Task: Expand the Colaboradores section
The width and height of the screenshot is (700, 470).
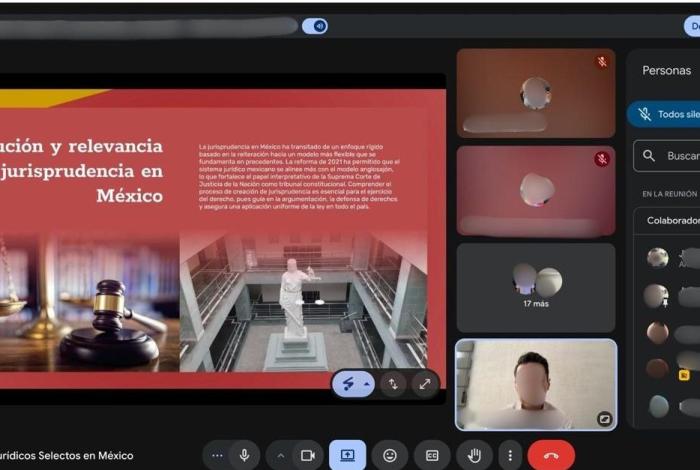Action: point(670,220)
